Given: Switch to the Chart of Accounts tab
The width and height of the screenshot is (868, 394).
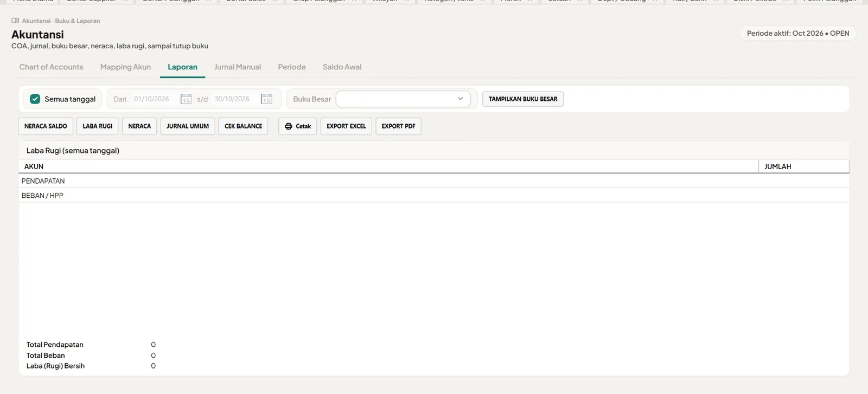Looking at the screenshot, I should coord(52,67).
